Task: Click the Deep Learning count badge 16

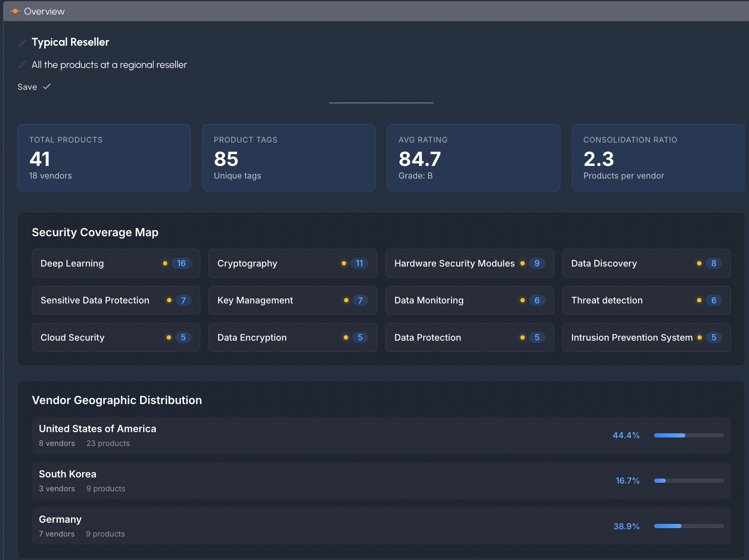Action: [x=181, y=263]
